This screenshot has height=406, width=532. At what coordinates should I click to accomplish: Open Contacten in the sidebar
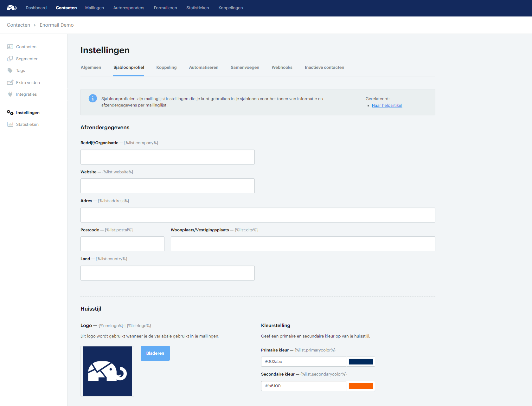tap(26, 47)
